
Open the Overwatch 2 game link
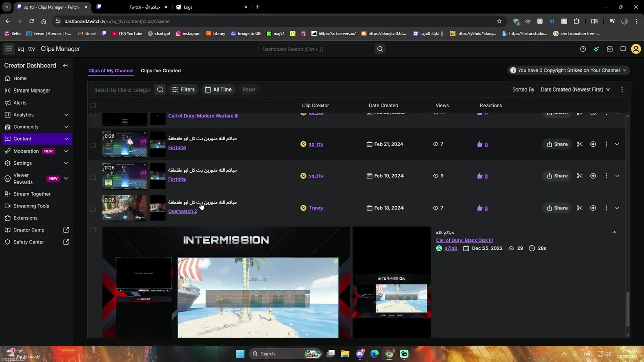pyautogui.click(x=182, y=211)
